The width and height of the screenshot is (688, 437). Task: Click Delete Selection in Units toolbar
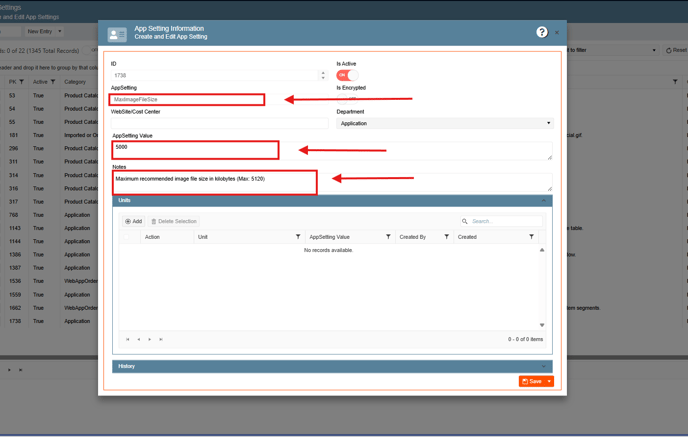pos(174,221)
